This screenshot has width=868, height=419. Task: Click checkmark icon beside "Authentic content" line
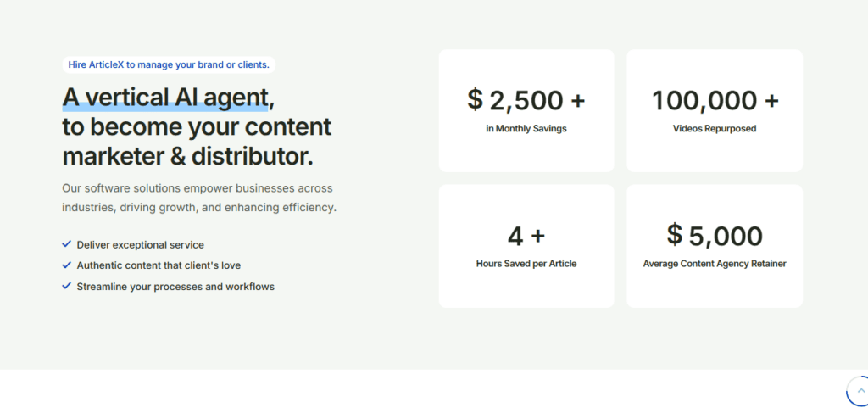tap(66, 265)
